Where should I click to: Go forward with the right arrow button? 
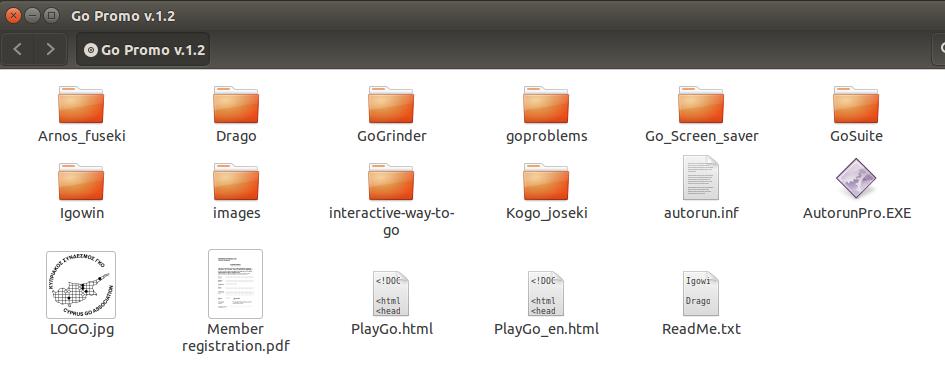(x=51, y=49)
